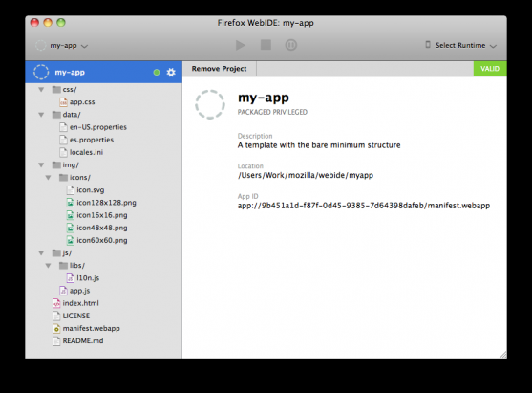Open the project settings gear icon

coord(171,72)
